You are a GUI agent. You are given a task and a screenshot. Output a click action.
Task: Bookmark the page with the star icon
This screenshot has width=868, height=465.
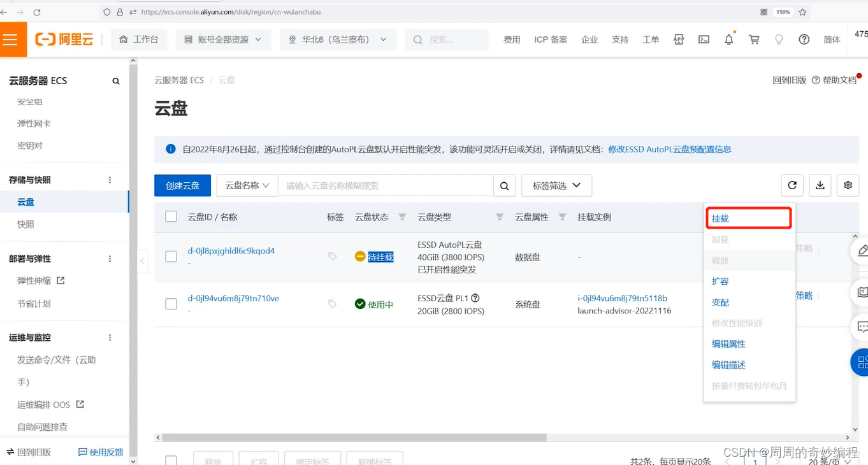[x=802, y=12]
